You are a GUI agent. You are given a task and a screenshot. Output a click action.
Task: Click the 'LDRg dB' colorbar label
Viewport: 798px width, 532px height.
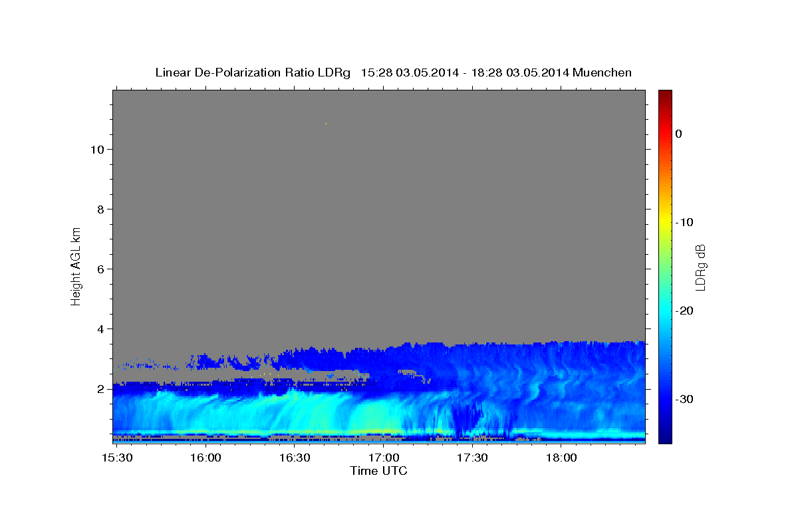tap(700, 266)
